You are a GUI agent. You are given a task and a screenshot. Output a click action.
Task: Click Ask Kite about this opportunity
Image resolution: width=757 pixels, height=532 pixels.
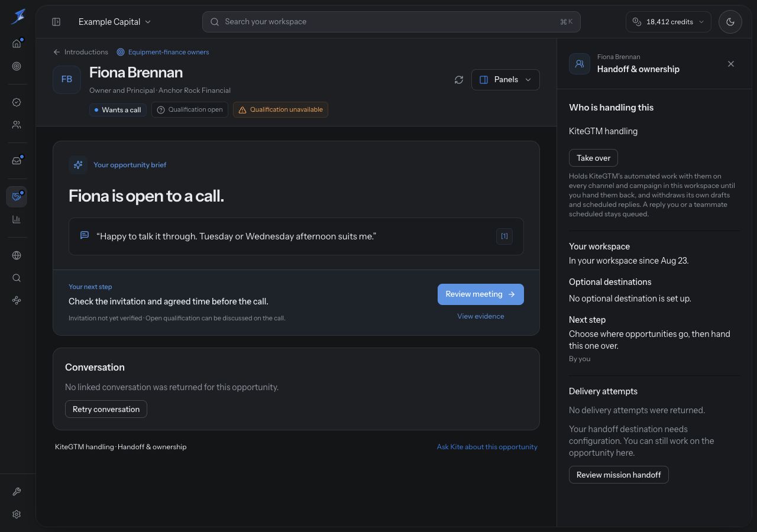[x=487, y=447]
